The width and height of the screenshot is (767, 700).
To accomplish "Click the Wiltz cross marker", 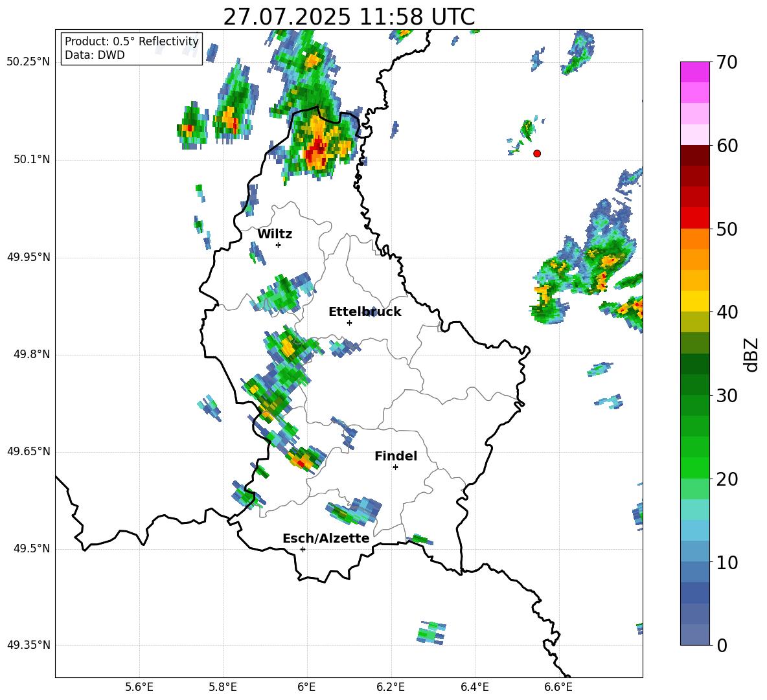I will pos(279,245).
